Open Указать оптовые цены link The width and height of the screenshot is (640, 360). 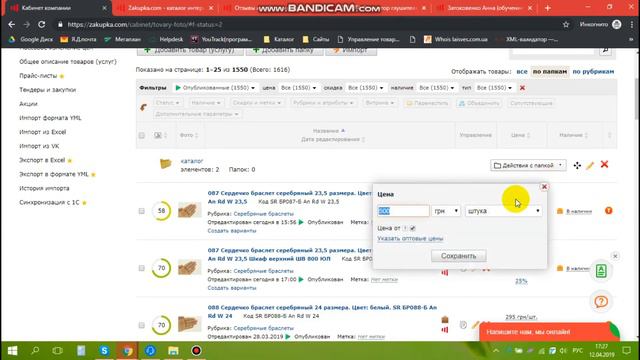click(410, 238)
